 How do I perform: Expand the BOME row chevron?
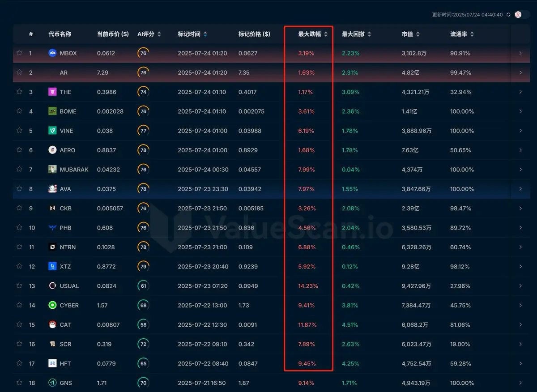520,111
